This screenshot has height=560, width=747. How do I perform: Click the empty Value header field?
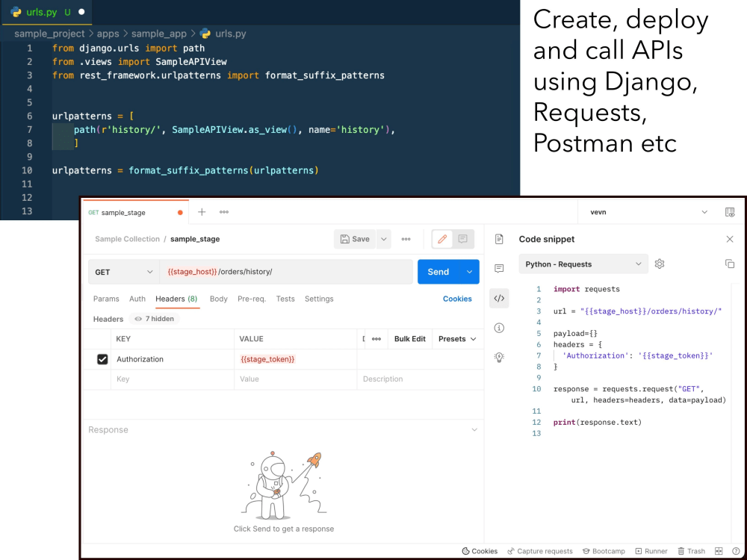click(x=295, y=379)
